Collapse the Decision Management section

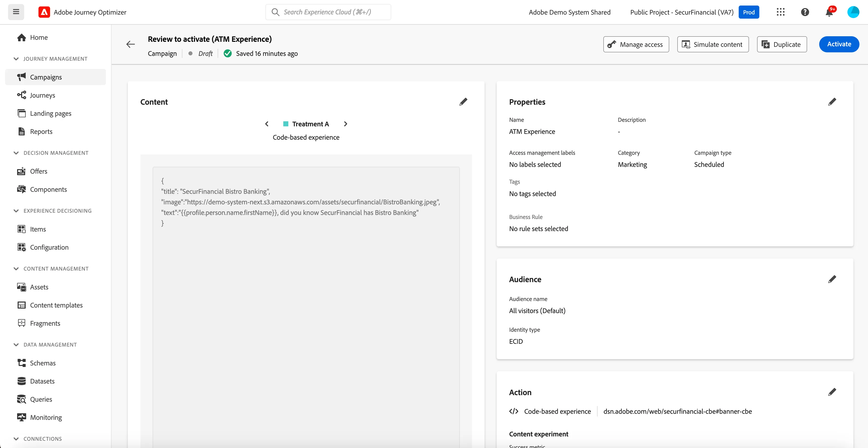(16, 153)
